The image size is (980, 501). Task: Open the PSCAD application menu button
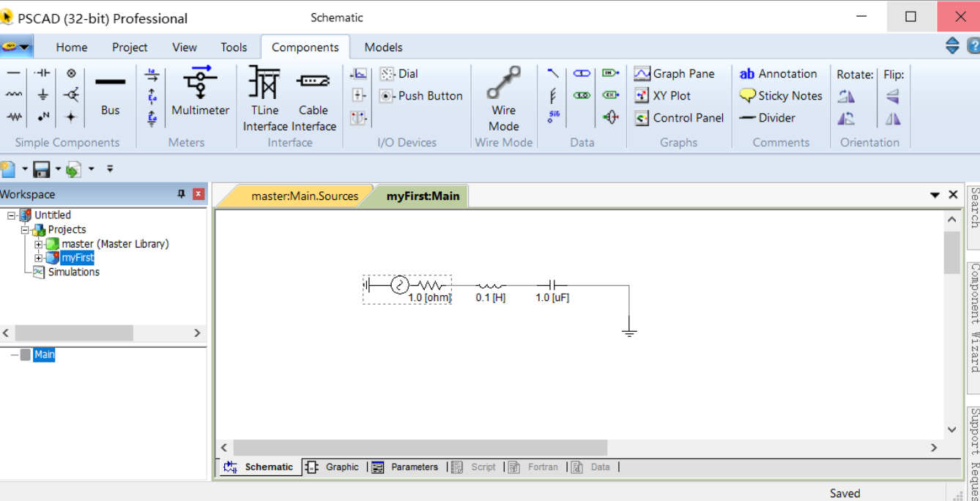[x=15, y=47]
